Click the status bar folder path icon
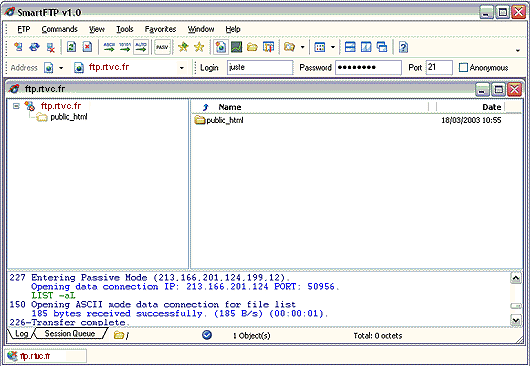Viewport: 530px width, 366px height. (x=119, y=335)
